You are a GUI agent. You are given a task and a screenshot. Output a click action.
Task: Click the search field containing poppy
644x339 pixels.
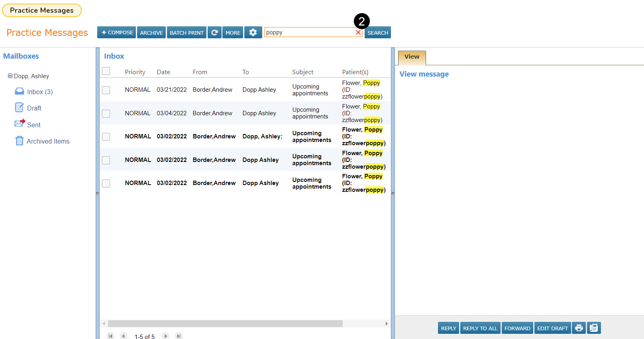point(309,33)
